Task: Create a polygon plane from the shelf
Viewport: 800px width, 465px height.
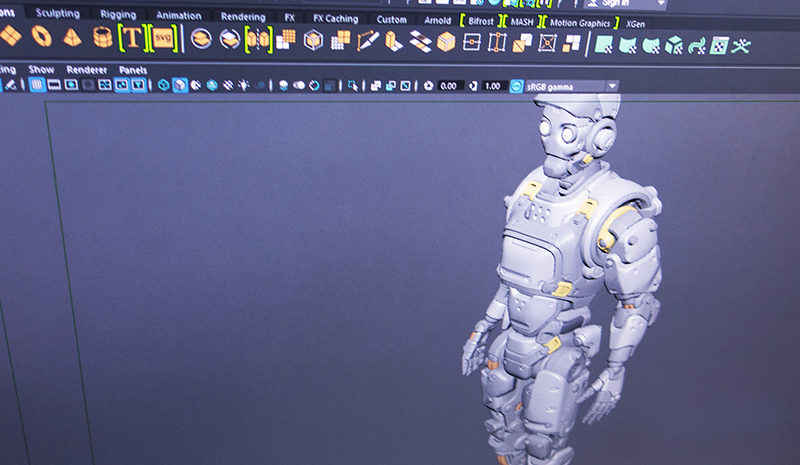Action: pos(11,36)
